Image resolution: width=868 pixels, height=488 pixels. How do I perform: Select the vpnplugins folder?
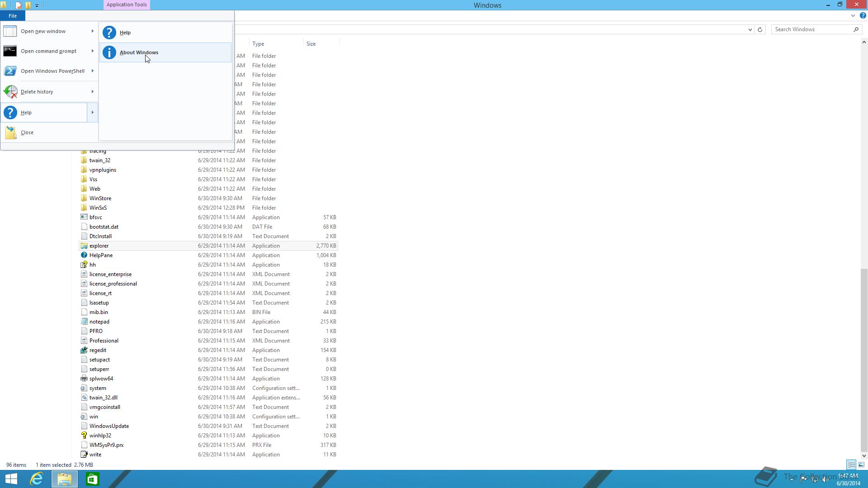click(x=103, y=170)
